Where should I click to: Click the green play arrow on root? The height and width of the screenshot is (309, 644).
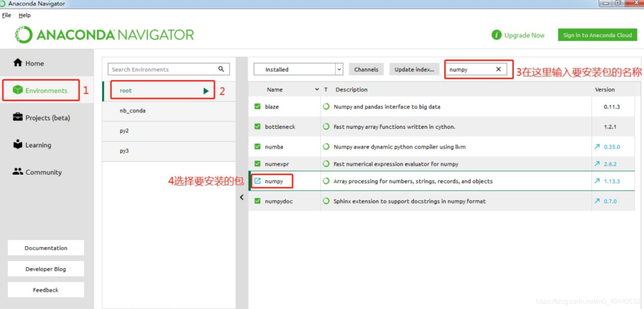coord(206,91)
